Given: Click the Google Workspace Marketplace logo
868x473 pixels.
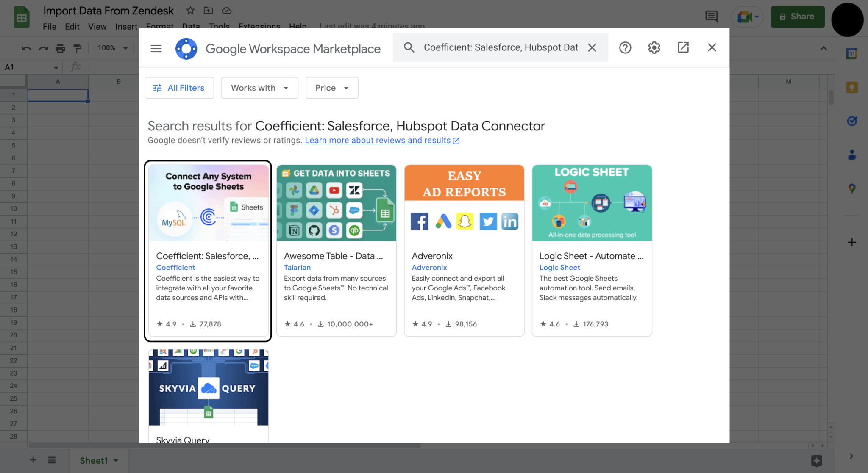Looking at the screenshot, I should tap(186, 48).
